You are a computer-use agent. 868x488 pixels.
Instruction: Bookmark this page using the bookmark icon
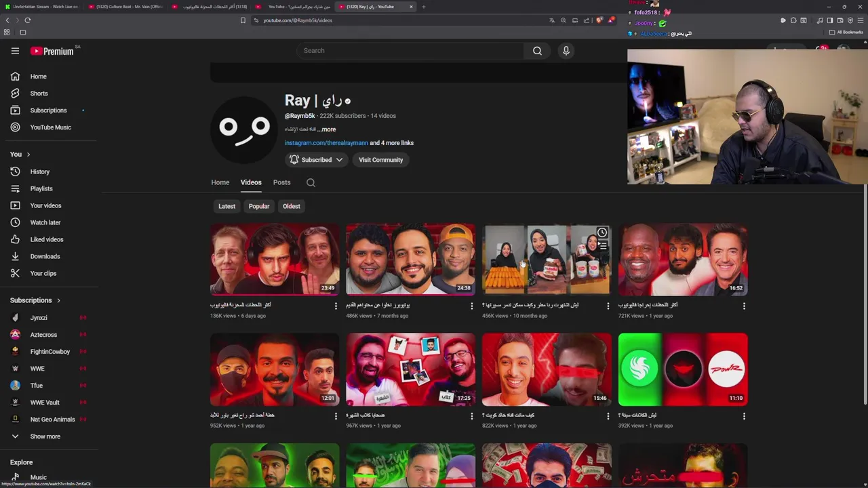click(x=243, y=20)
